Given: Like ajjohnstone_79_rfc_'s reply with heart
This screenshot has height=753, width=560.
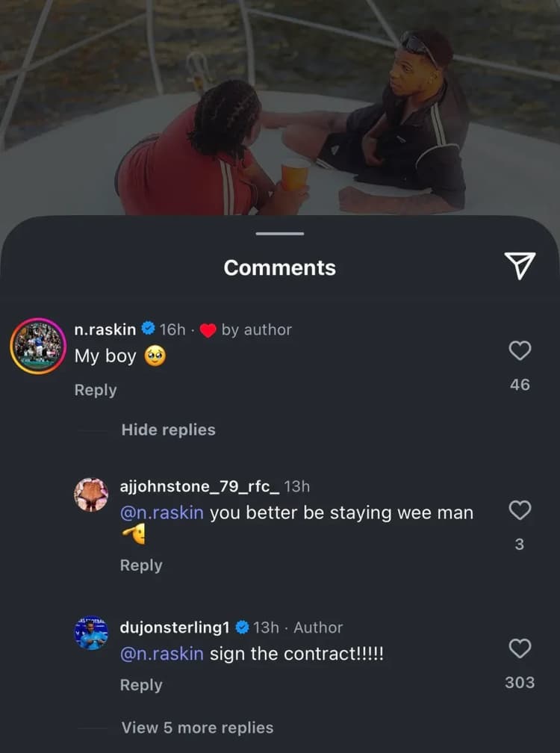Looking at the screenshot, I should click(x=520, y=510).
